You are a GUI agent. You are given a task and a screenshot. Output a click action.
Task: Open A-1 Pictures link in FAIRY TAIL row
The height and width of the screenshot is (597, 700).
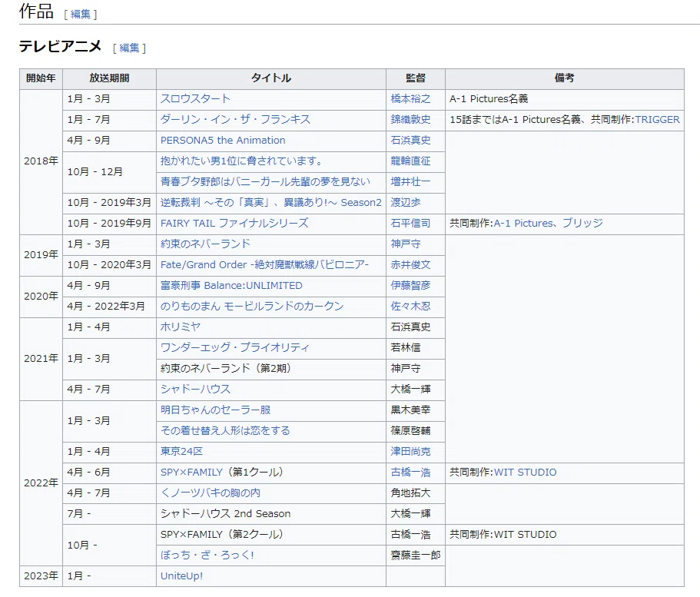(x=523, y=224)
